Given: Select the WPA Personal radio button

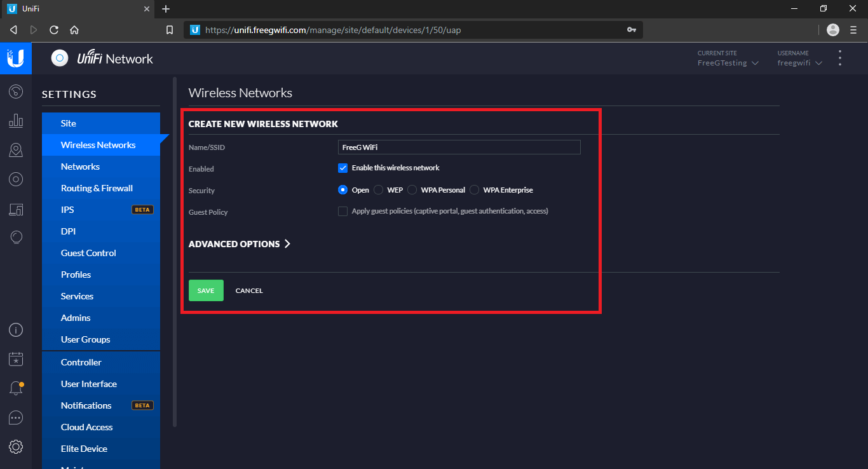Looking at the screenshot, I should click(x=412, y=189).
